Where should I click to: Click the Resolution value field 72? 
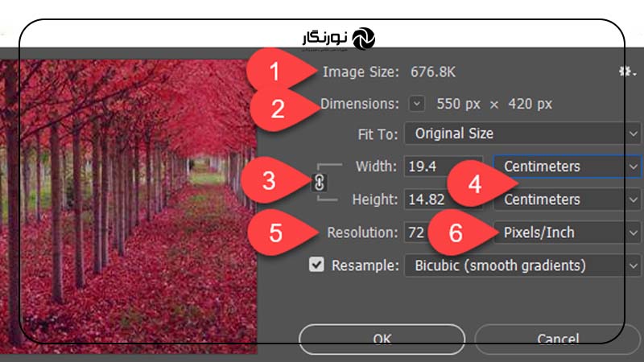tap(444, 232)
